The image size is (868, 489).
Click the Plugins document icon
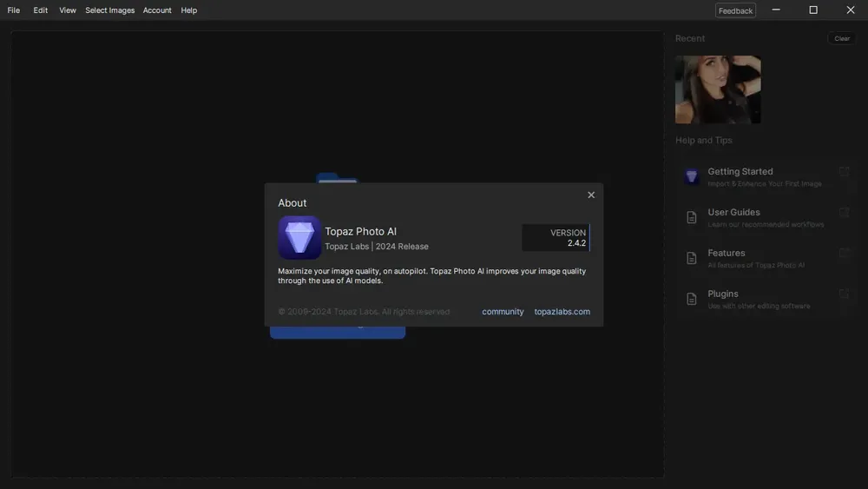pyautogui.click(x=692, y=299)
